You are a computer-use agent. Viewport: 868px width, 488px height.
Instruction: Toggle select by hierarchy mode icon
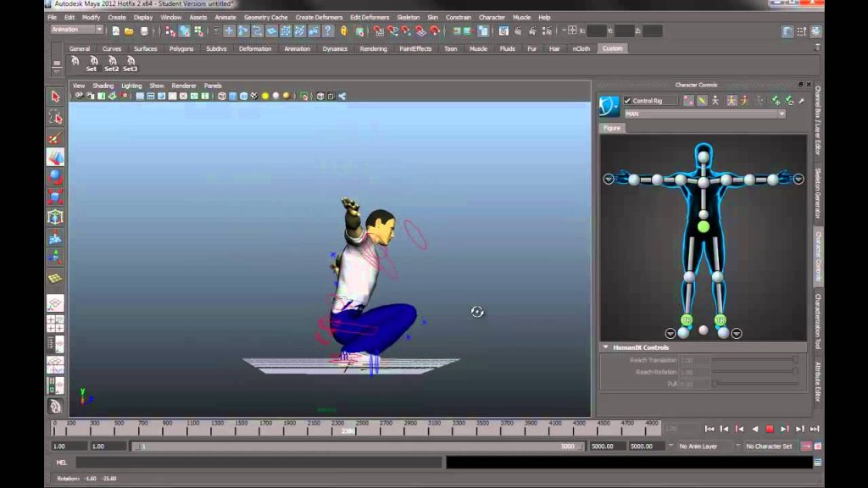pos(170,31)
